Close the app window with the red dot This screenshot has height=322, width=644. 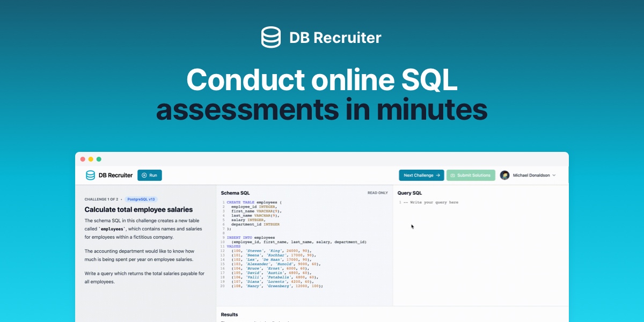[83, 159]
